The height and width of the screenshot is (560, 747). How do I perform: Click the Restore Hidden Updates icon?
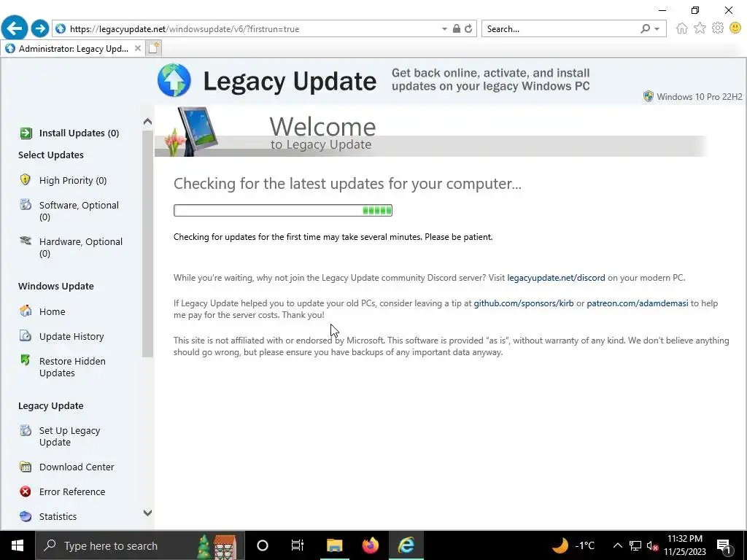coord(26,360)
